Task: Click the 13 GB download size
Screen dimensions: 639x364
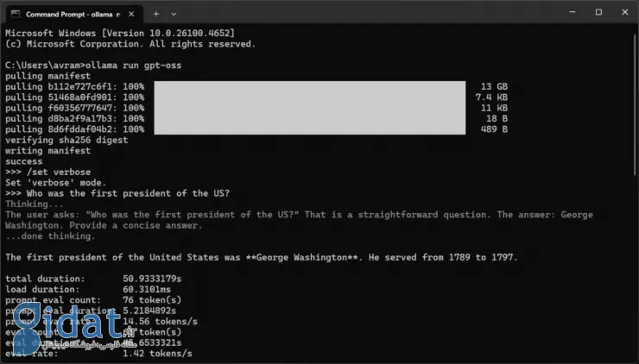Action: (494, 86)
